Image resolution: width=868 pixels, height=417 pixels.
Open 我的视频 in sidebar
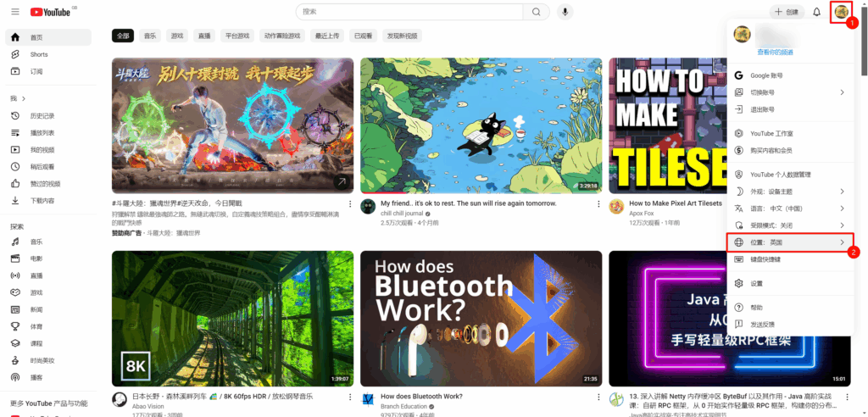coord(48,149)
